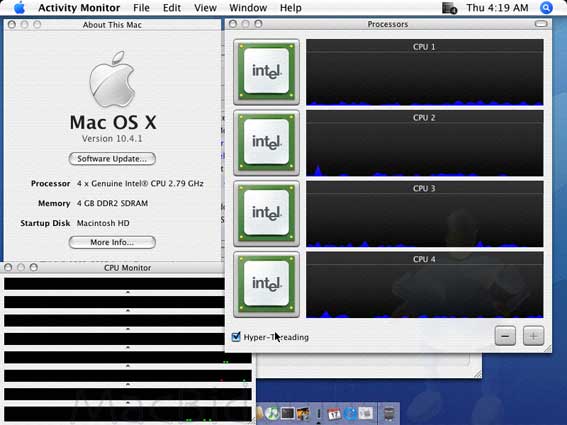Click the CPU 2 usage graph
Screen dimensions: 567x425
point(425,143)
